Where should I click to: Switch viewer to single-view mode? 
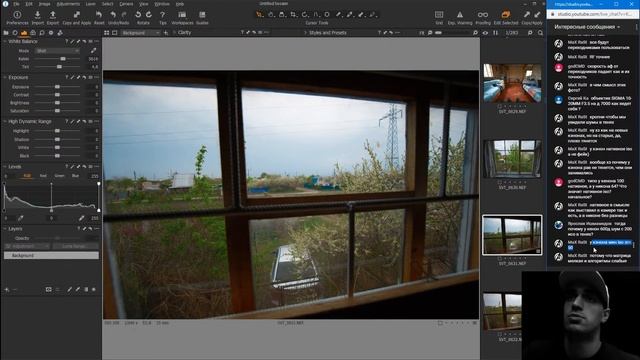(115, 33)
